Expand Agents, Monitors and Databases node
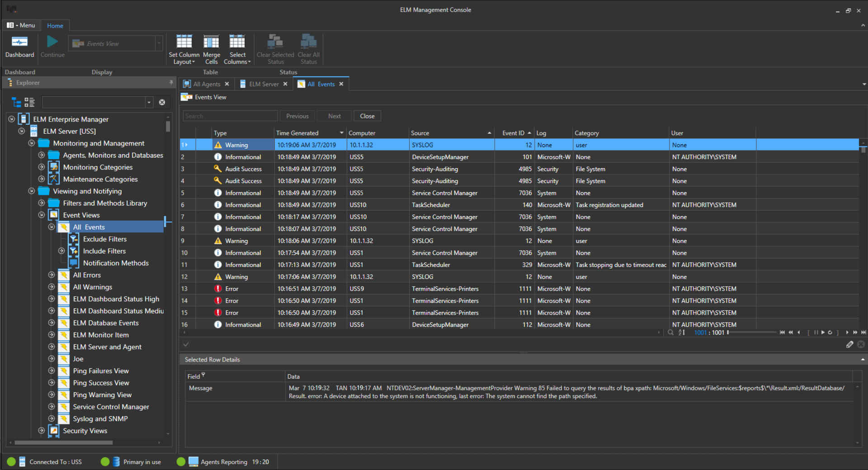 click(41, 155)
